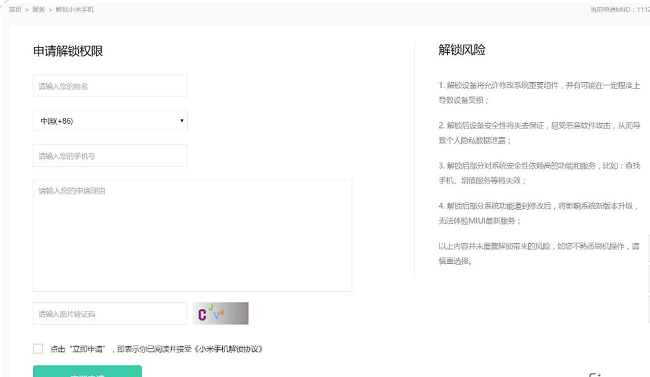Check the unlock agreement checkbox
The height and width of the screenshot is (377, 650).
pos(38,349)
